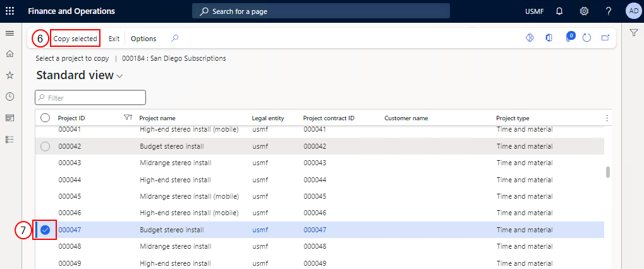Open the grid options three-dot menu
This screenshot has width=644, height=269.
607,118
